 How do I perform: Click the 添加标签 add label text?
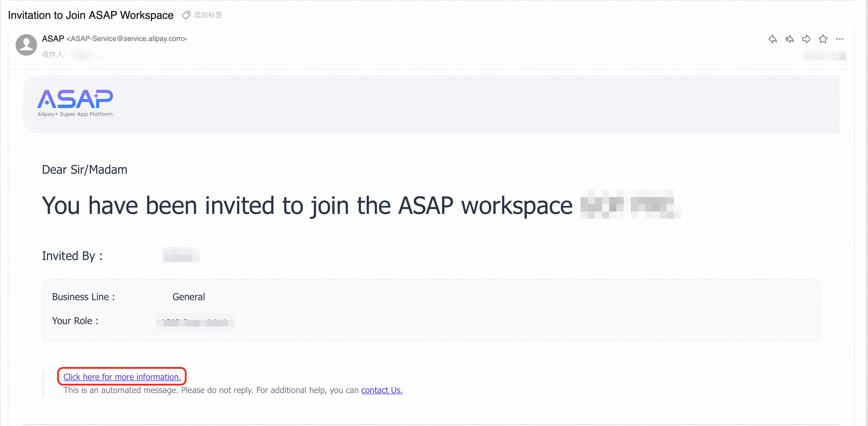[208, 15]
